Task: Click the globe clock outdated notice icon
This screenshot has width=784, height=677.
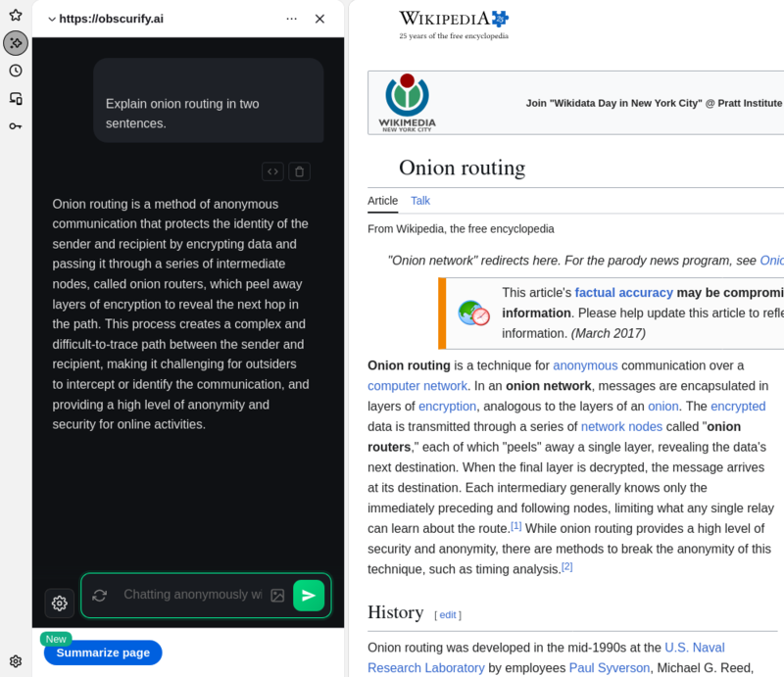Action: [473, 313]
